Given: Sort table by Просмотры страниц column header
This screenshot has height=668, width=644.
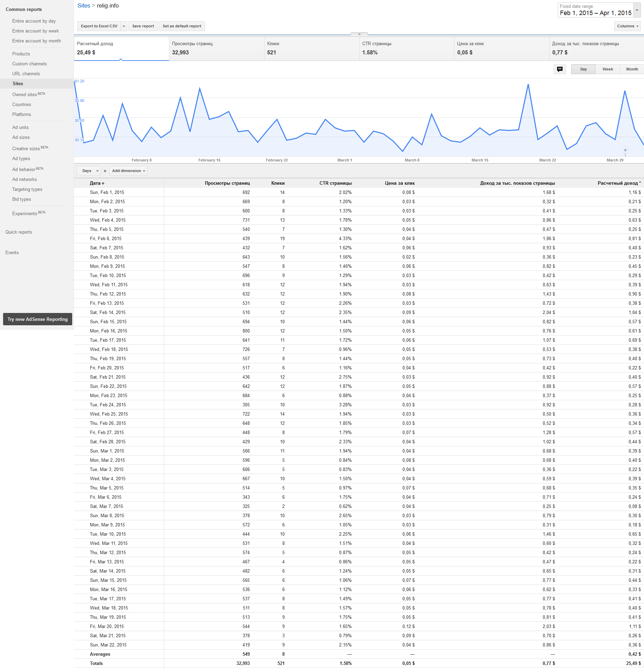Looking at the screenshot, I should 227,183.
